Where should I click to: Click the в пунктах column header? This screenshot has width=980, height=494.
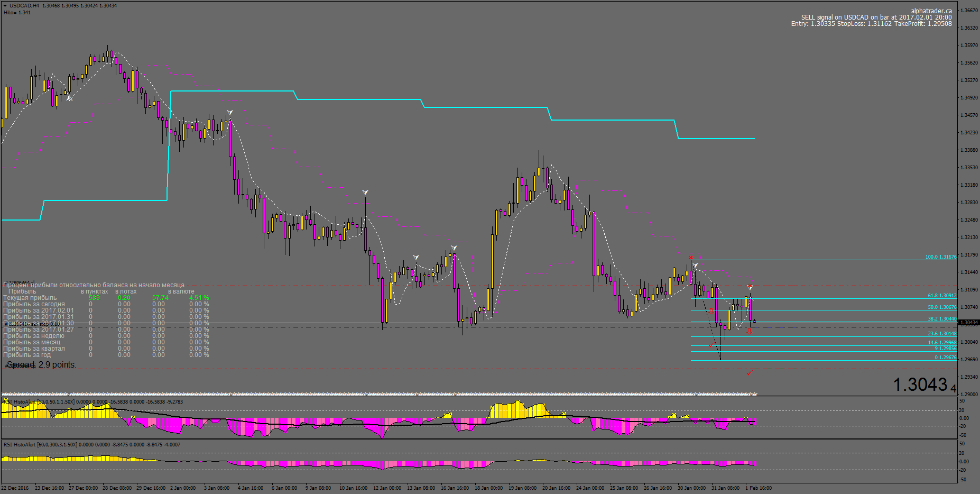tap(95, 291)
